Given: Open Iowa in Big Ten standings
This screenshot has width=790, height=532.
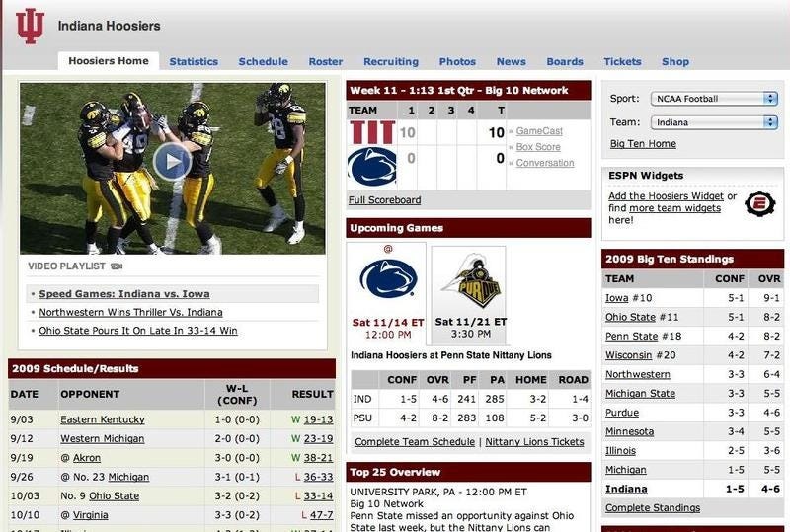Looking at the screenshot, I should point(616,298).
